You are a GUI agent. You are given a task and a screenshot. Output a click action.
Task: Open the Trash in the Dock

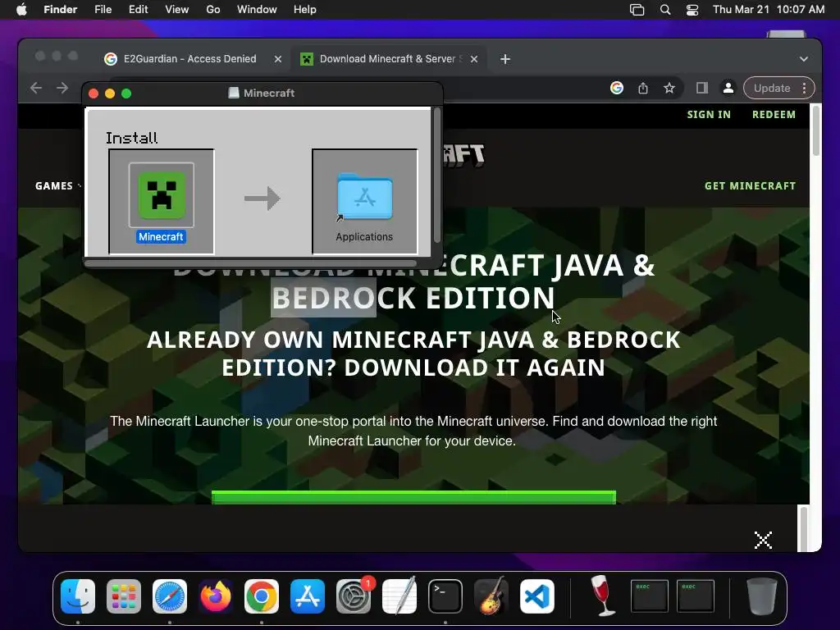(762, 596)
